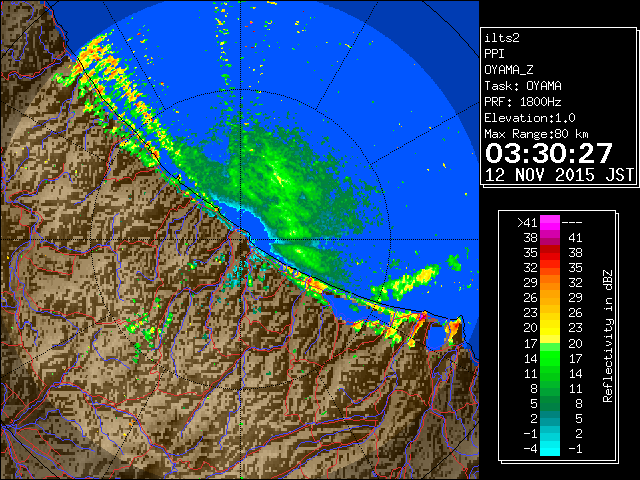Screen dimensions: 640x480
Task: Click the green legend block beside '11'
Action: click(550, 373)
